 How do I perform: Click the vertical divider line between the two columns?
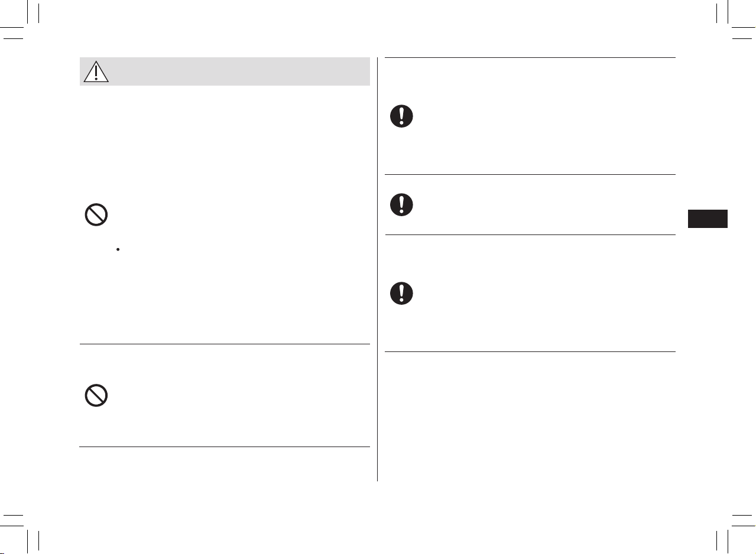tap(377, 269)
